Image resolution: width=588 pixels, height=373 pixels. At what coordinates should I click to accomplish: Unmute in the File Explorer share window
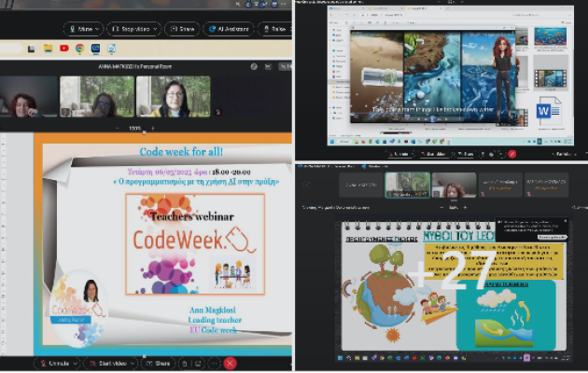point(399,154)
